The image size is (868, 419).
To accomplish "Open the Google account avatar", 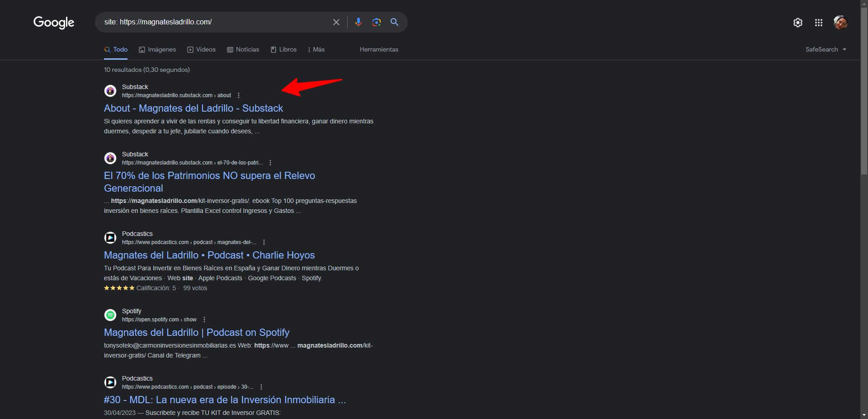I will [x=840, y=23].
